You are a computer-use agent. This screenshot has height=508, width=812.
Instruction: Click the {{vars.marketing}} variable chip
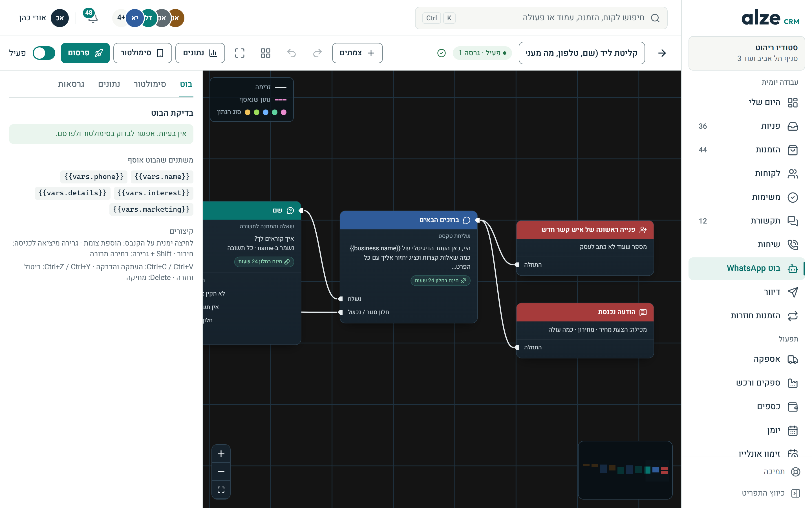[151, 210]
